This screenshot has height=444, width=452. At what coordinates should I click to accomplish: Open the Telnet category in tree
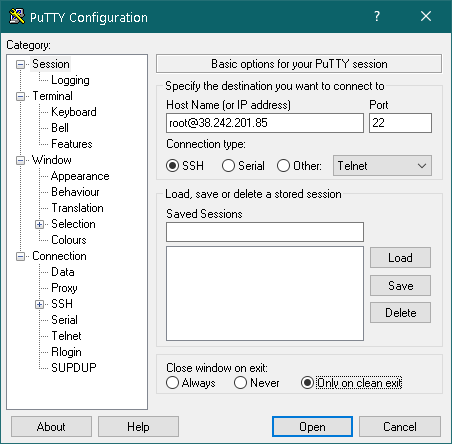(66, 336)
